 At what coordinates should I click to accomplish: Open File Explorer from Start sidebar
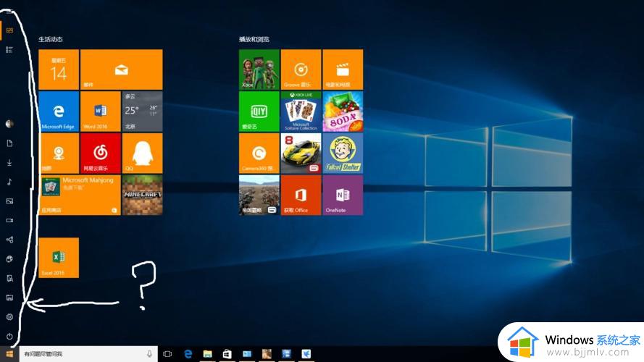click(9, 298)
